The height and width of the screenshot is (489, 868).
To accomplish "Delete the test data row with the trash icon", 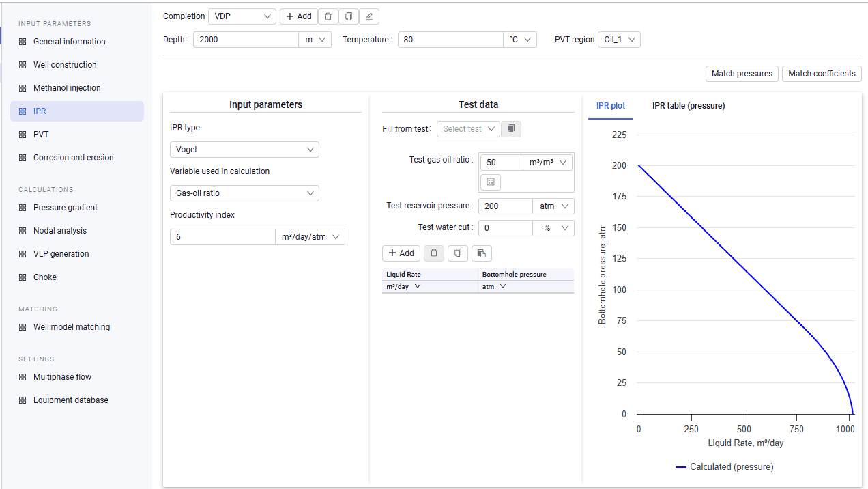I will pyautogui.click(x=434, y=253).
